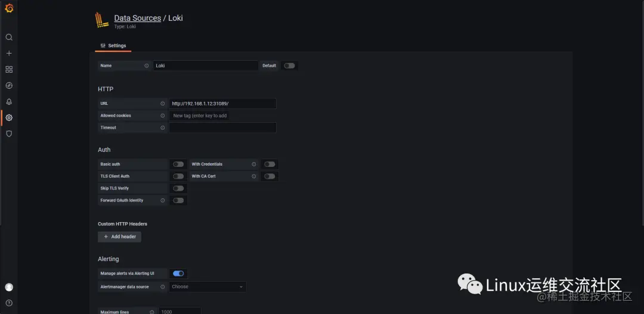Click the Auth section heading

[104, 150]
